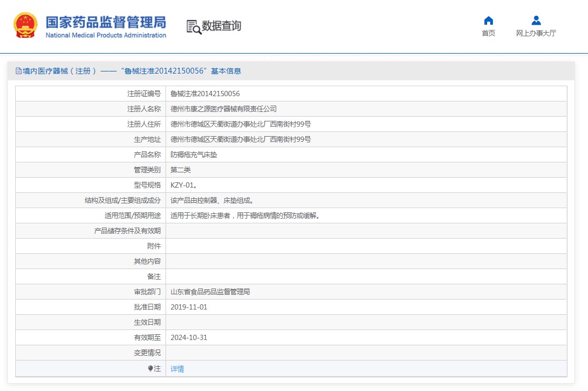Click the model spec value KZY-01

click(183, 185)
